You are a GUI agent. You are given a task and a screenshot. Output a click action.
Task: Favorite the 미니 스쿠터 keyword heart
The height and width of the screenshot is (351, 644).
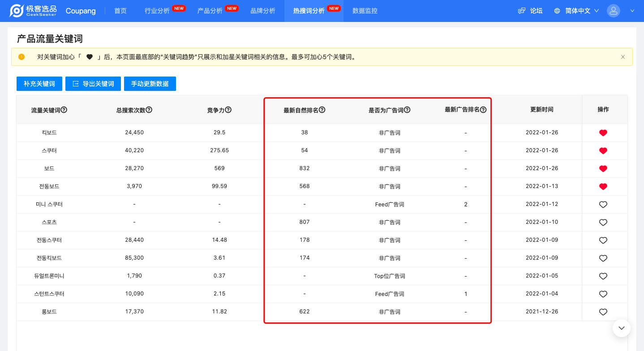[x=603, y=205]
